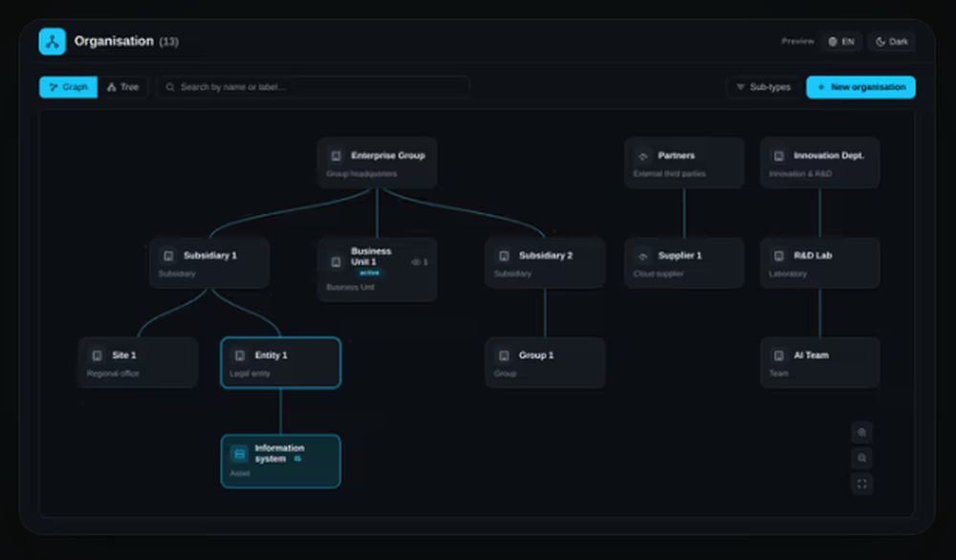Switch to the Tree view tab
Screen dimensions: 956x560
(x=122, y=87)
